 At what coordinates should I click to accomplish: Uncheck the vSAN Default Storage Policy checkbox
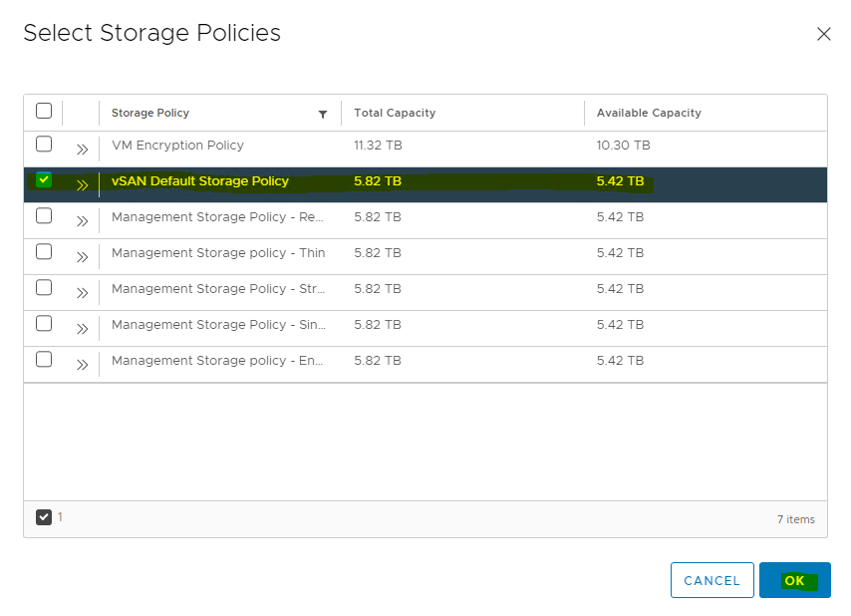(x=44, y=180)
